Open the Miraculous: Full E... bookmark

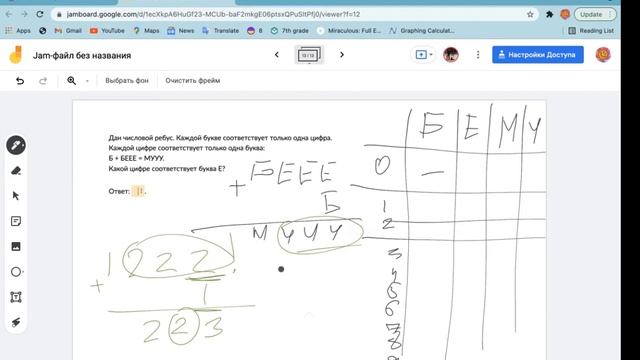(349, 31)
